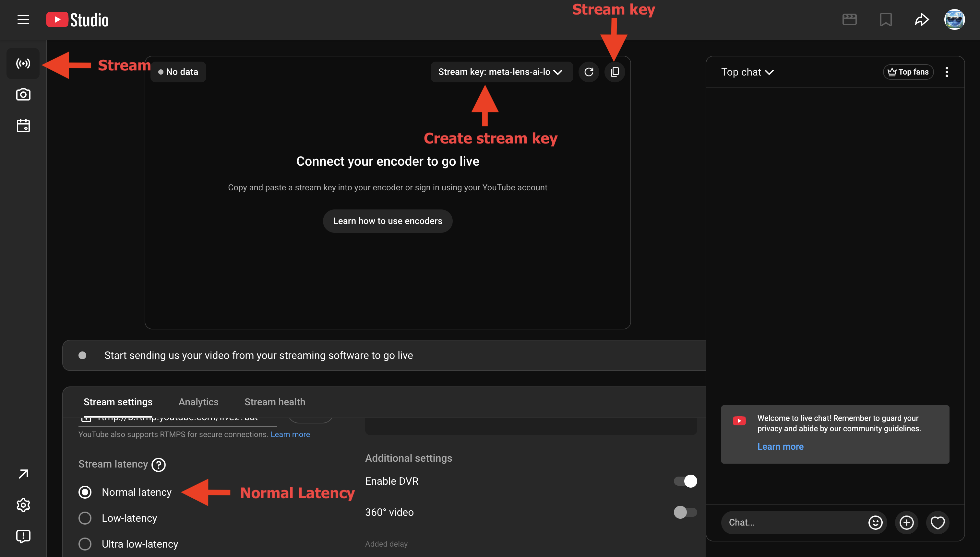Open the RTMPS Learn more link
This screenshot has width=980, height=557.
pos(290,434)
